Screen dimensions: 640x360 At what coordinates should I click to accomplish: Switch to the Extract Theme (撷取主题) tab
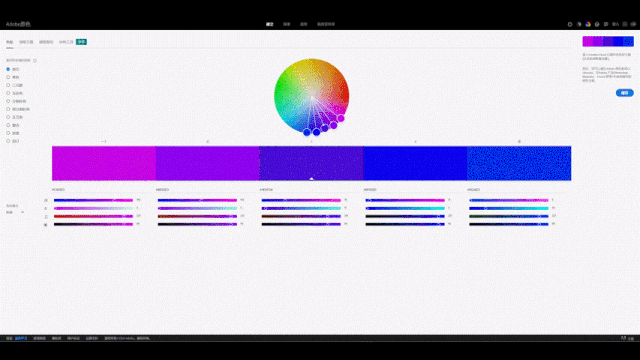pyautogui.click(x=26, y=42)
